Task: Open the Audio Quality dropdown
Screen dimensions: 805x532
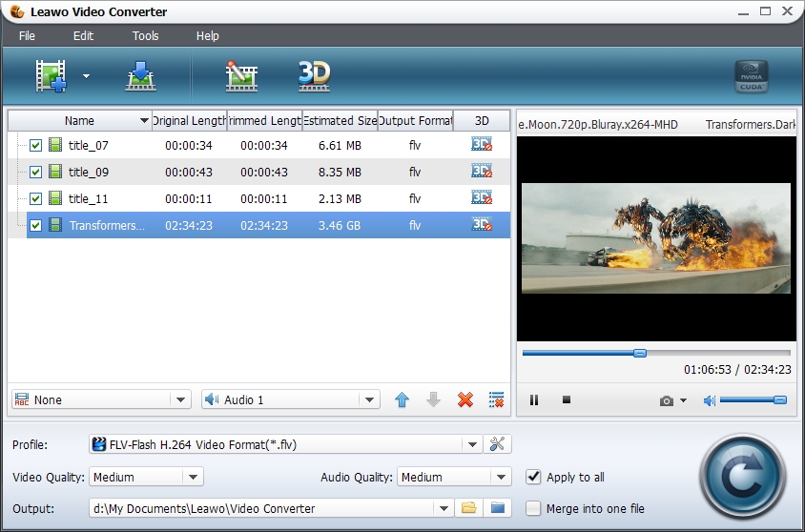Action: 454,477
